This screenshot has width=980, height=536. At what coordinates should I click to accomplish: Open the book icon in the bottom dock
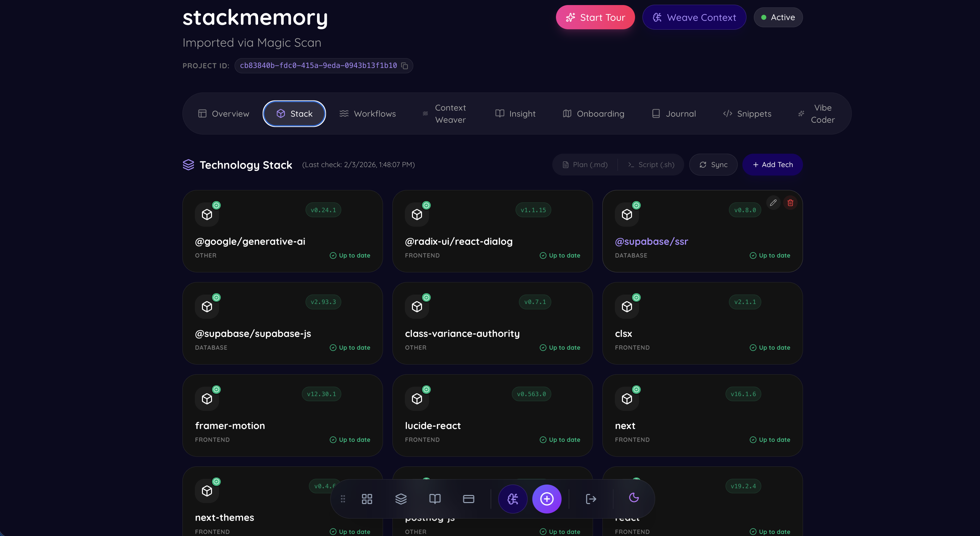pos(434,499)
